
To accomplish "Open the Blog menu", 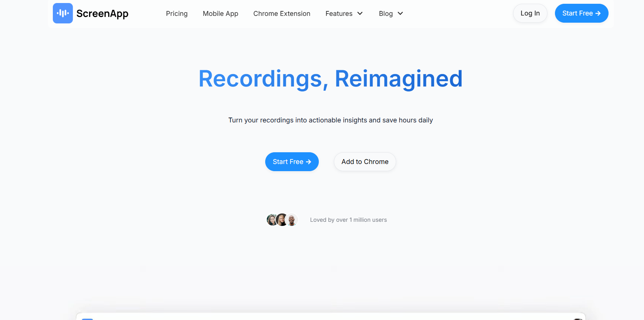I will click(x=386, y=14).
